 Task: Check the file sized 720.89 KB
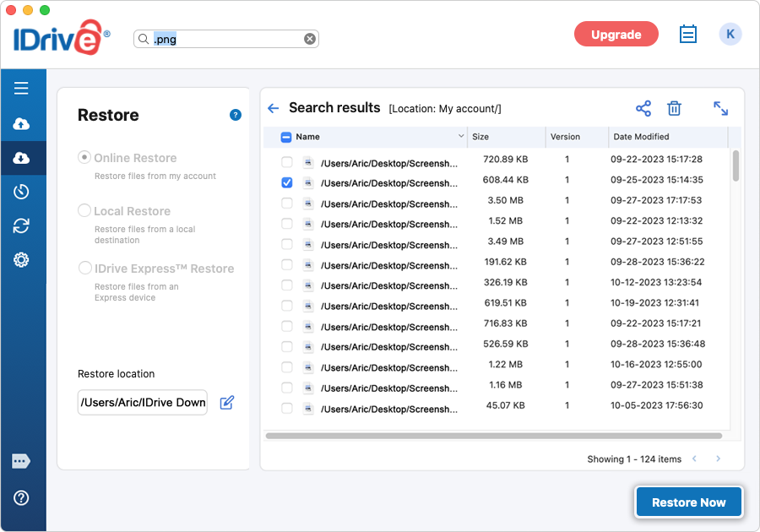point(287,162)
